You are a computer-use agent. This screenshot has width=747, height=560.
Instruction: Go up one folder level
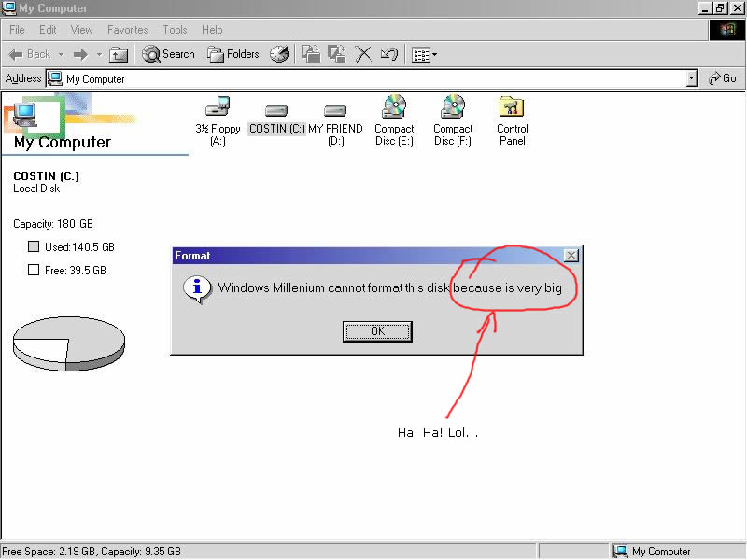pyautogui.click(x=119, y=55)
